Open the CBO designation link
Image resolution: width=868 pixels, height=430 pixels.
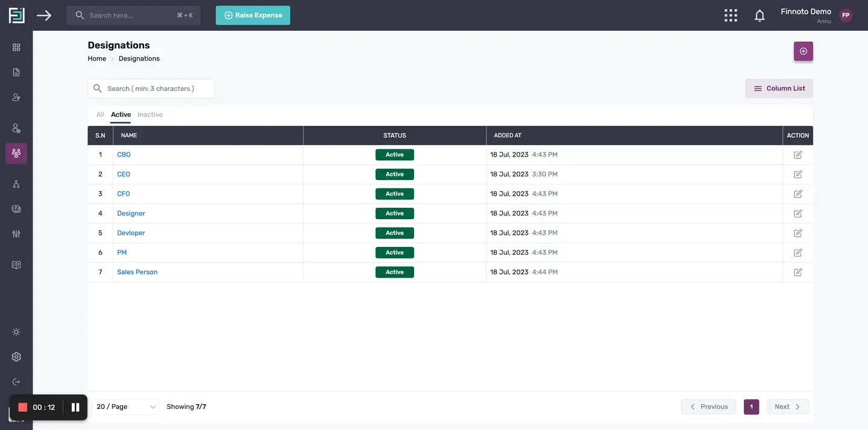(124, 155)
